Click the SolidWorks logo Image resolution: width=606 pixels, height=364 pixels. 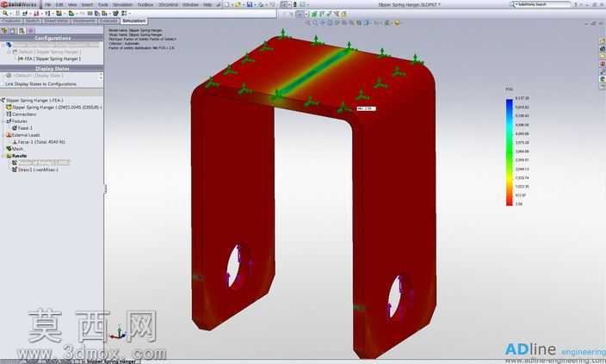(19, 4)
